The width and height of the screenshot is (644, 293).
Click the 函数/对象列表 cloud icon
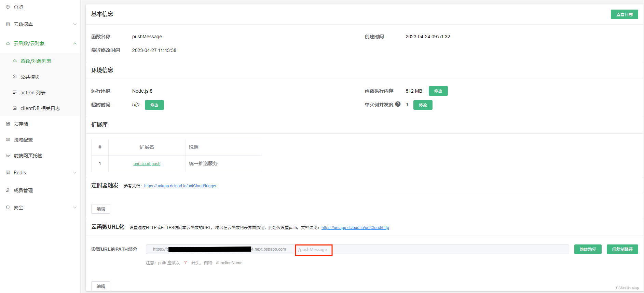(x=15, y=61)
